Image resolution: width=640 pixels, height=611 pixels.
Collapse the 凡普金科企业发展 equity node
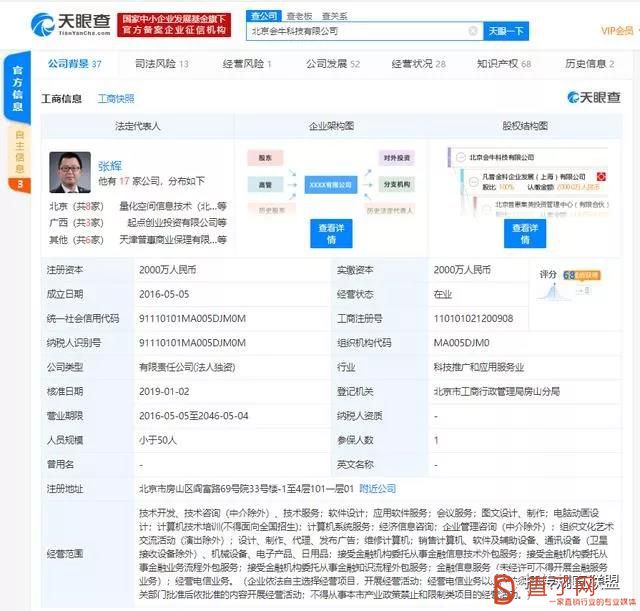pos(473,181)
